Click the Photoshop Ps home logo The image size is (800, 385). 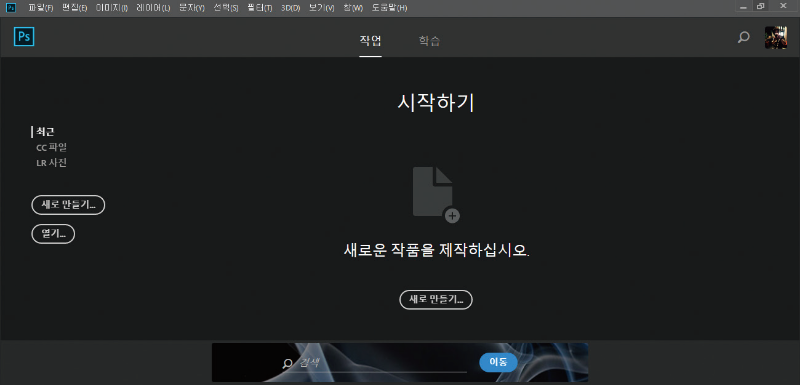(x=23, y=37)
